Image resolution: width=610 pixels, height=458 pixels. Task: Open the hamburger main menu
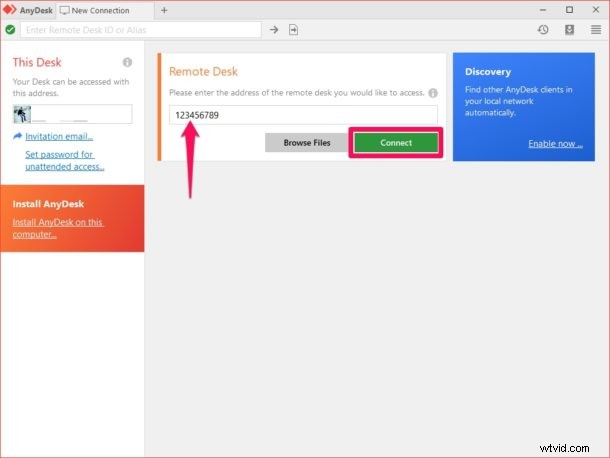tap(596, 30)
